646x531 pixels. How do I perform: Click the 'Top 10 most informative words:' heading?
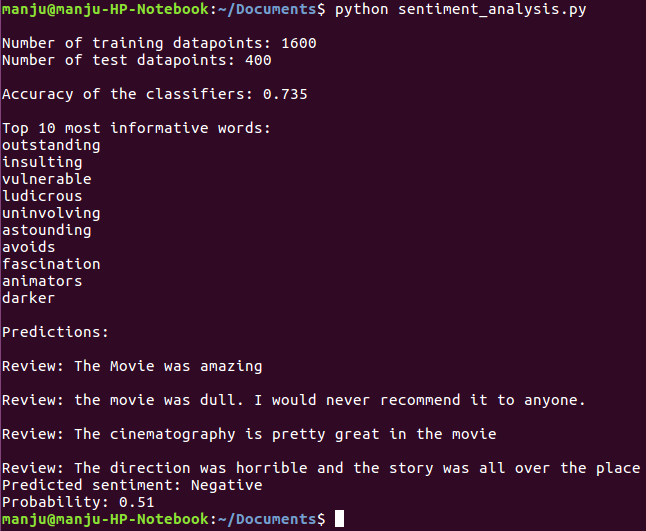point(136,128)
